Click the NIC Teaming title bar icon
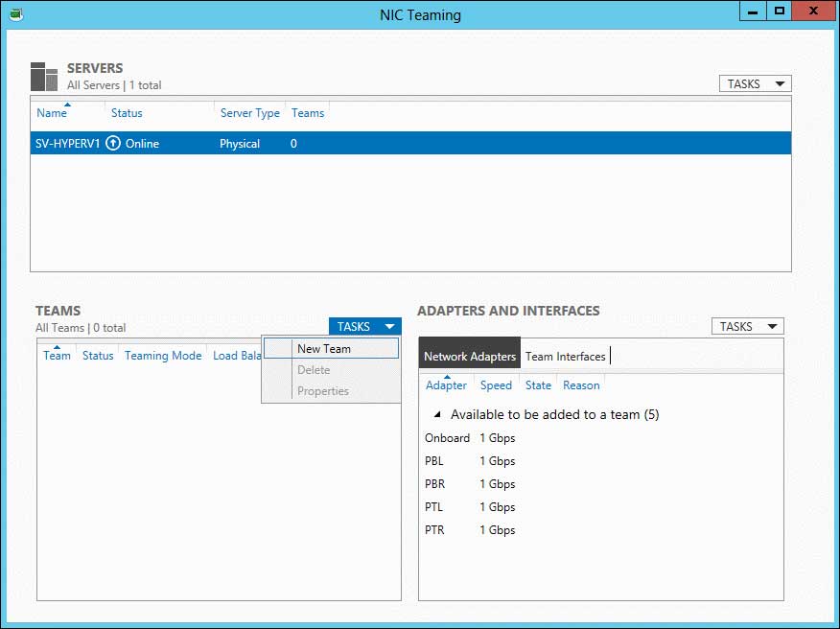840x629 pixels. point(15,14)
